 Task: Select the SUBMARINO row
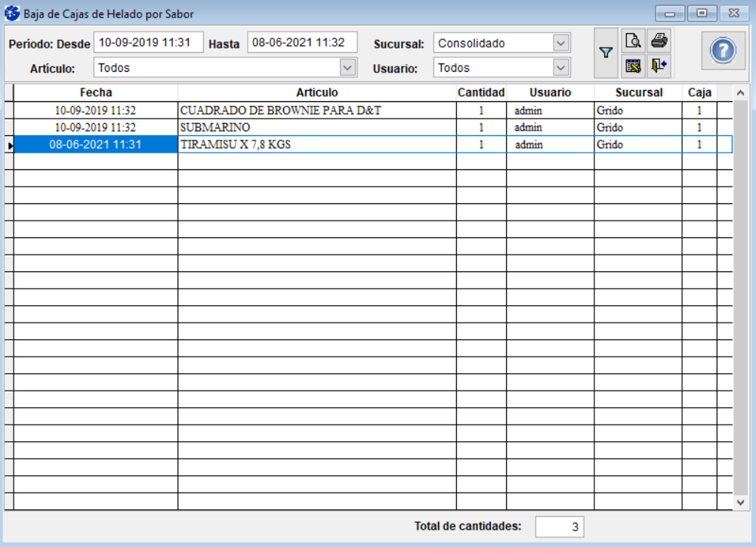317,127
